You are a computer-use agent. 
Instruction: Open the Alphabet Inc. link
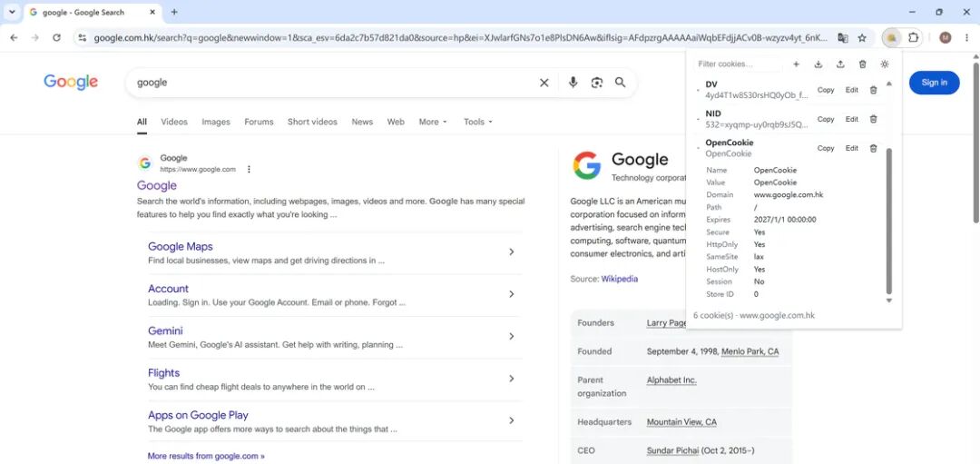pos(671,380)
